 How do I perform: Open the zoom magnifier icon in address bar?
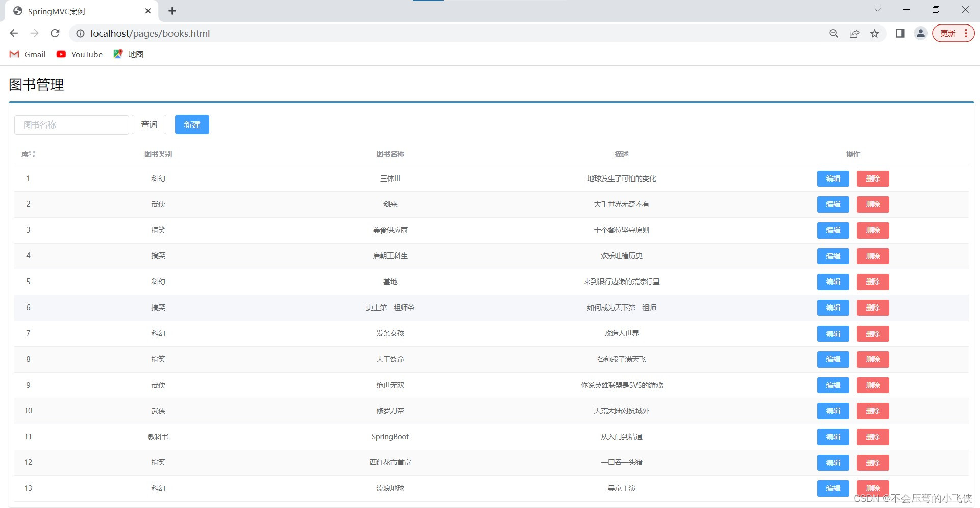coord(834,33)
